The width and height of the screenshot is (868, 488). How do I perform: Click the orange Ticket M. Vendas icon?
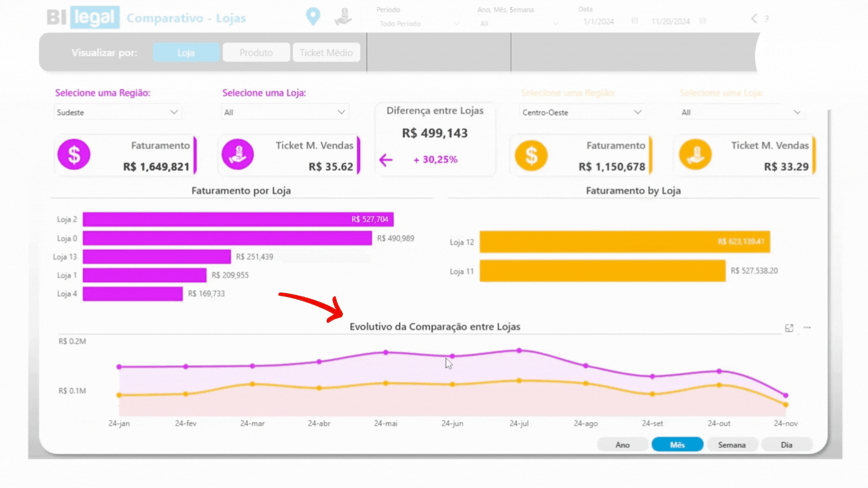pos(695,155)
